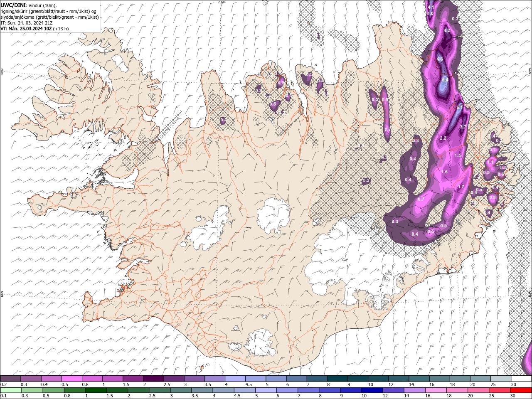This screenshot has height=399, width=532.
Task: Click the 1.6 precipitation value on the map
Action: point(444,172)
